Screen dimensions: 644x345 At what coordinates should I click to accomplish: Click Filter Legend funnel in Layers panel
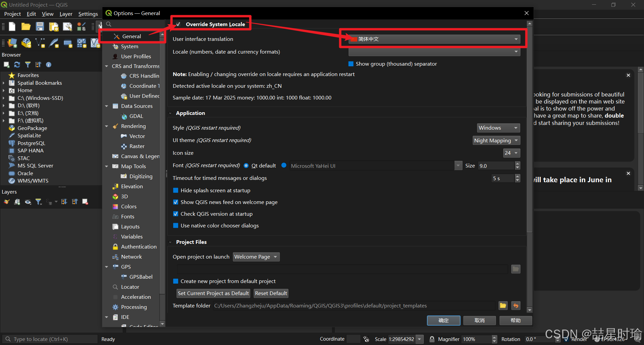click(x=39, y=202)
